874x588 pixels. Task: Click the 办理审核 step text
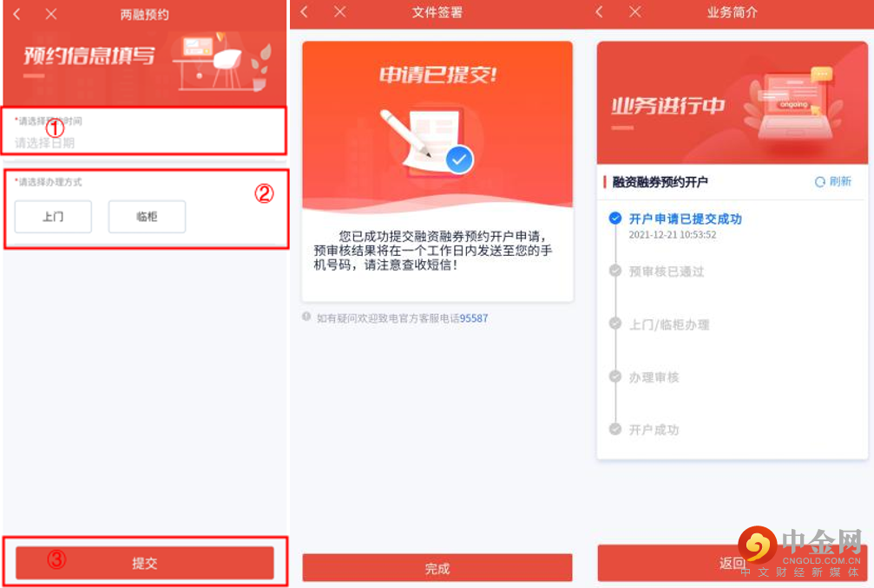[x=654, y=377]
